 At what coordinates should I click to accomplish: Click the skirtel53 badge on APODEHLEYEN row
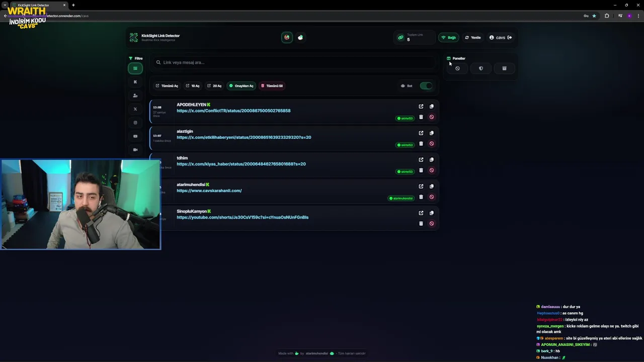click(x=405, y=119)
